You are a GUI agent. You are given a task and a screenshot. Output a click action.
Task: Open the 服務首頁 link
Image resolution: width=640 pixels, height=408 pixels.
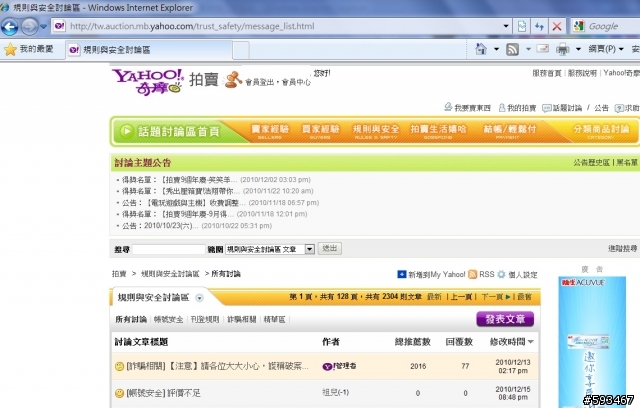pyautogui.click(x=547, y=73)
